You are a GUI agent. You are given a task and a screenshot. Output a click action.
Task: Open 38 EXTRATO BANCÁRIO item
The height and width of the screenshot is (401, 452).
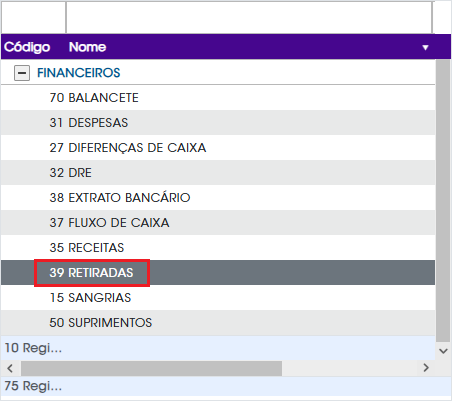(x=218, y=197)
